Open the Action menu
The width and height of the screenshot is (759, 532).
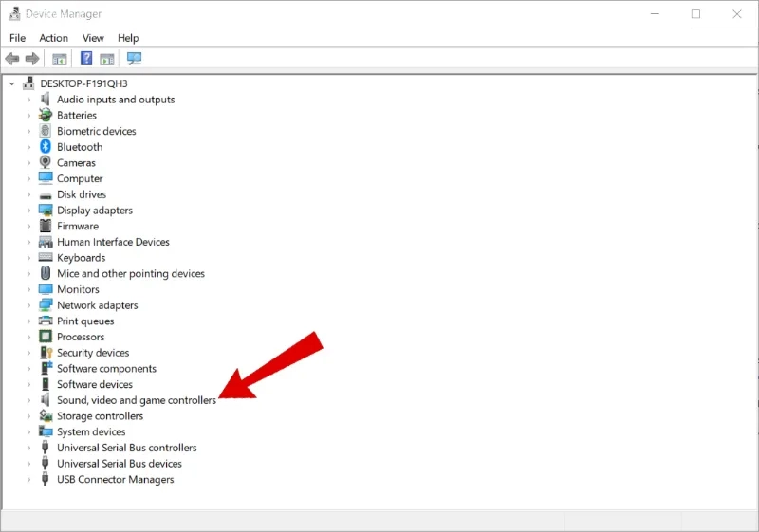coord(54,38)
